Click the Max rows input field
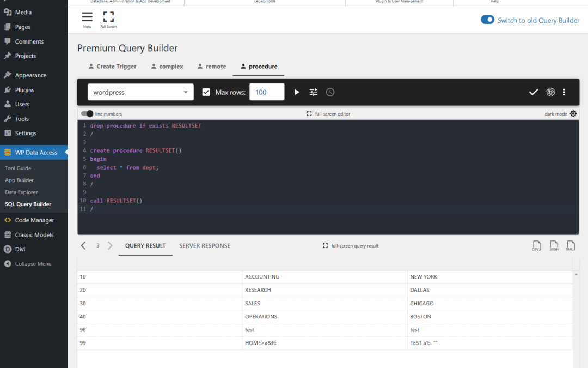 click(x=267, y=92)
